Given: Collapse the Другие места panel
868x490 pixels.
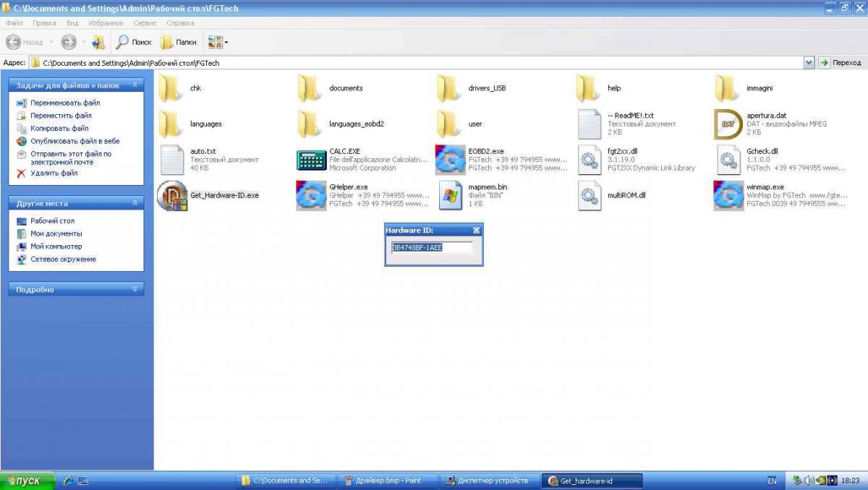Looking at the screenshot, I should pos(135,203).
